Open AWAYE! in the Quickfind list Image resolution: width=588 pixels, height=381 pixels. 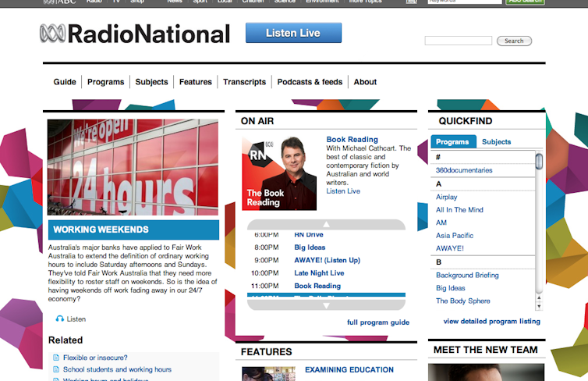click(x=450, y=248)
